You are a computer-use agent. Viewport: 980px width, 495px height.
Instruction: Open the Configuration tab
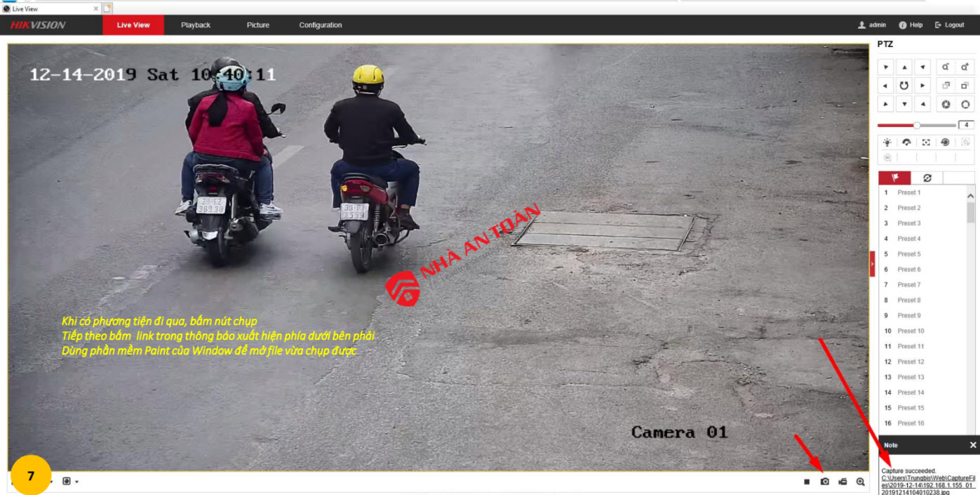point(320,25)
